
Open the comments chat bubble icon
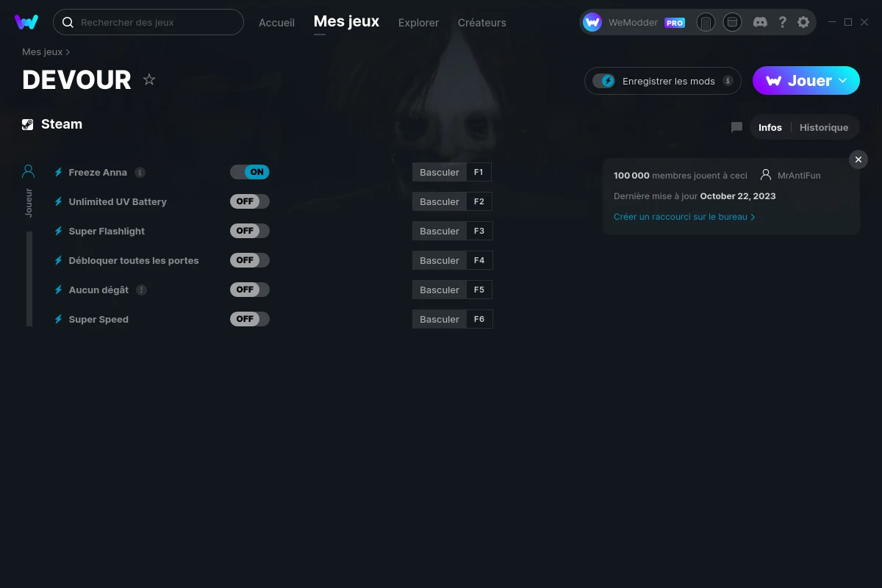(x=736, y=127)
